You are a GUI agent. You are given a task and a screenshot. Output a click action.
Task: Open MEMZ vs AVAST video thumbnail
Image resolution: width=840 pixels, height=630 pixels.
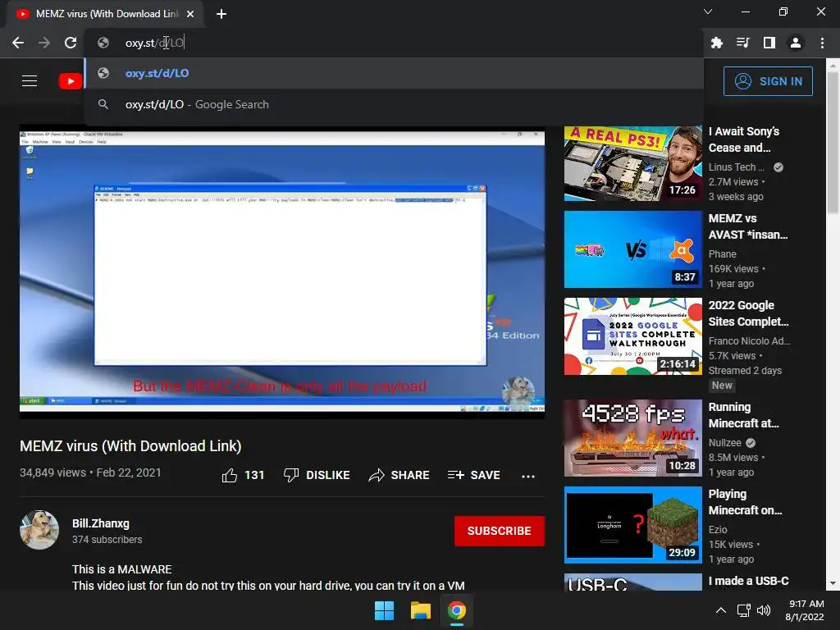[x=633, y=249]
